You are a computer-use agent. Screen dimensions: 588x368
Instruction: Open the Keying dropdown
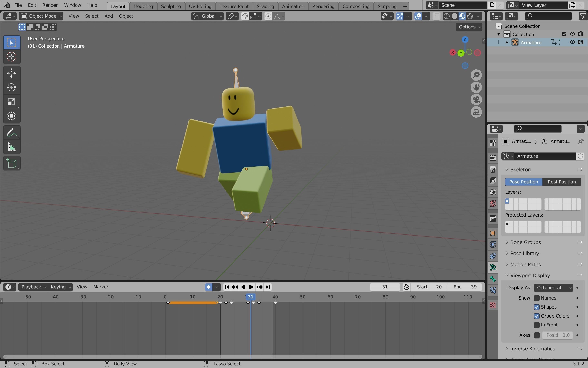pos(60,287)
